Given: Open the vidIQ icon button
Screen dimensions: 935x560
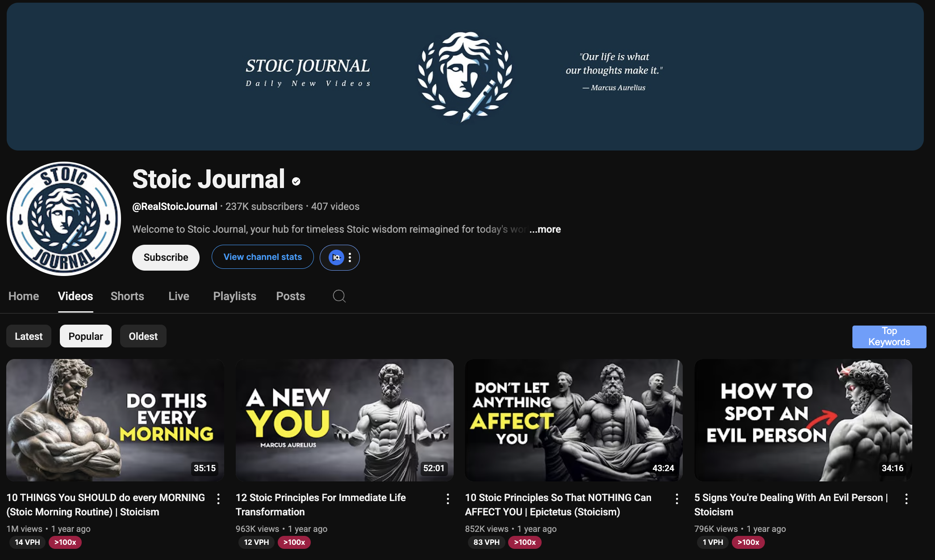Looking at the screenshot, I should [x=336, y=257].
